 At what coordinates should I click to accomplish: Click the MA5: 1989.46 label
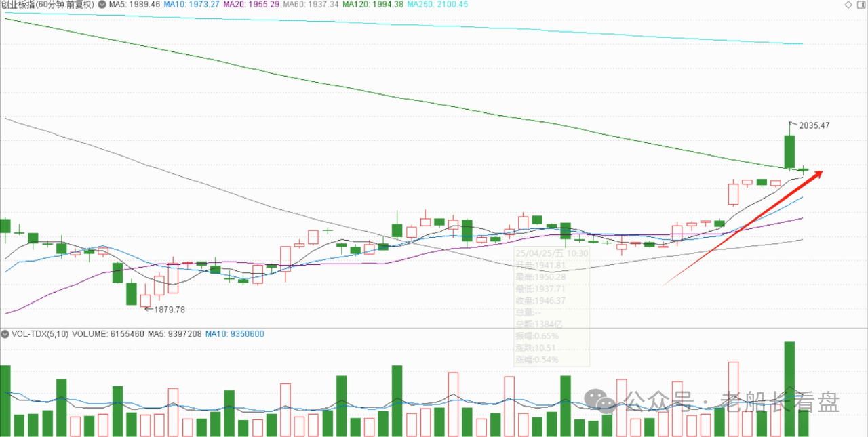click(134, 5)
